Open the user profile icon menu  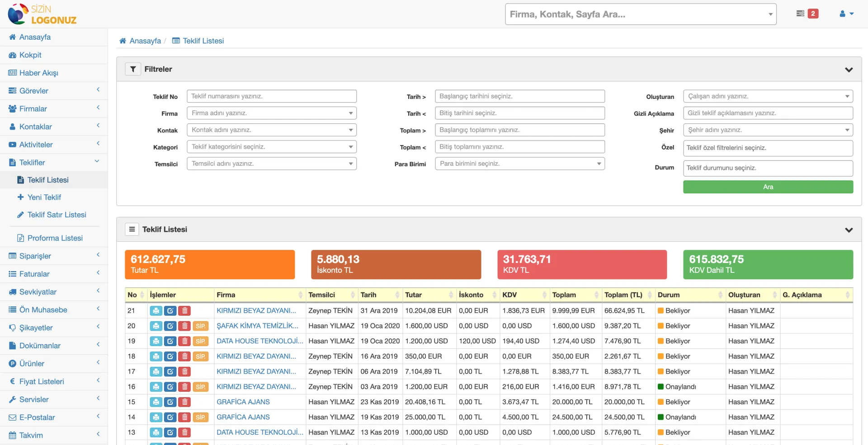(x=846, y=14)
